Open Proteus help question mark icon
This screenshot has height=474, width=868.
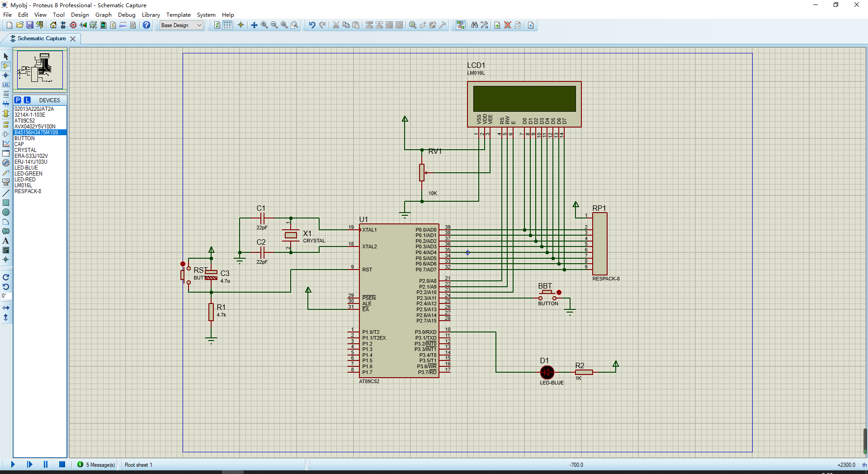tap(146, 25)
